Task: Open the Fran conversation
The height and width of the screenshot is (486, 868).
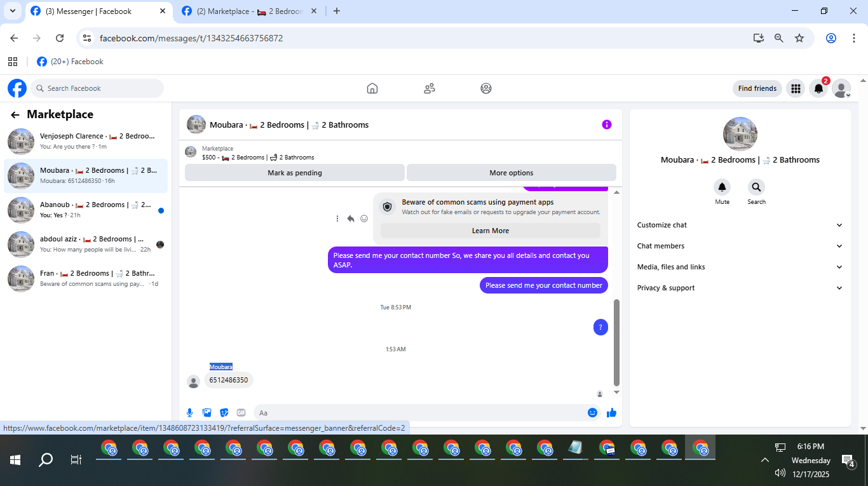Action: [x=86, y=279]
